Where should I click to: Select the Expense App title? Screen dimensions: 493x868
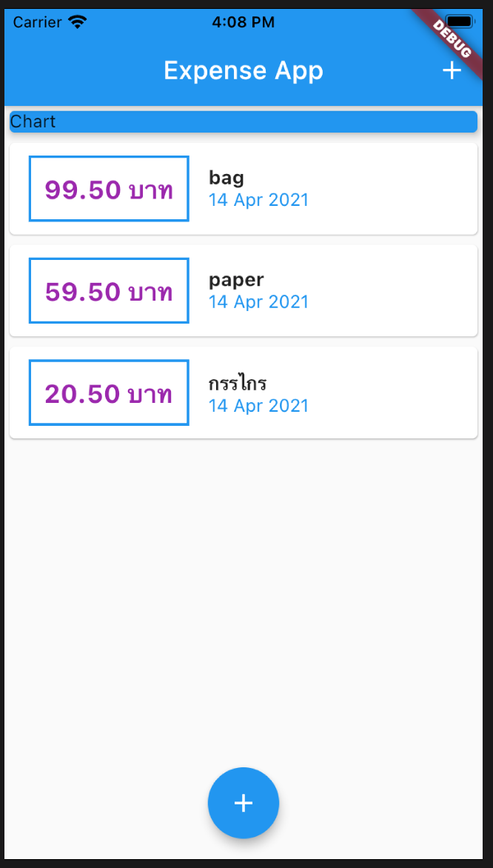244,70
